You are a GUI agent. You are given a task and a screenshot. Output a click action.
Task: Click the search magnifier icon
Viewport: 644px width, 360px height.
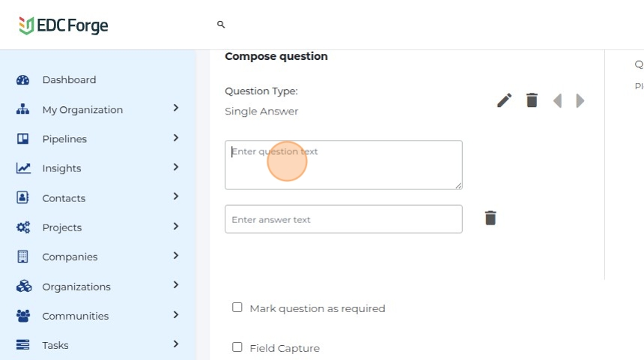221,25
